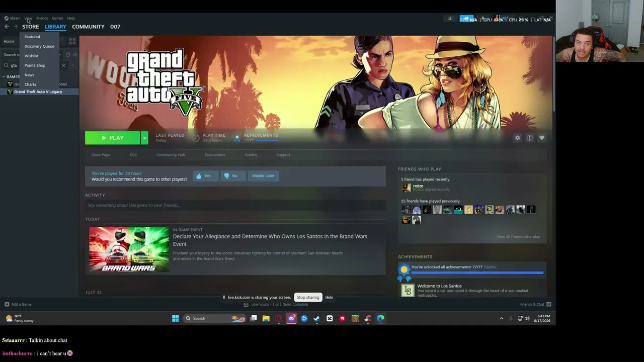Open the Help menu
Image resolution: width=644 pixels, height=362 pixels.
(71, 19)
